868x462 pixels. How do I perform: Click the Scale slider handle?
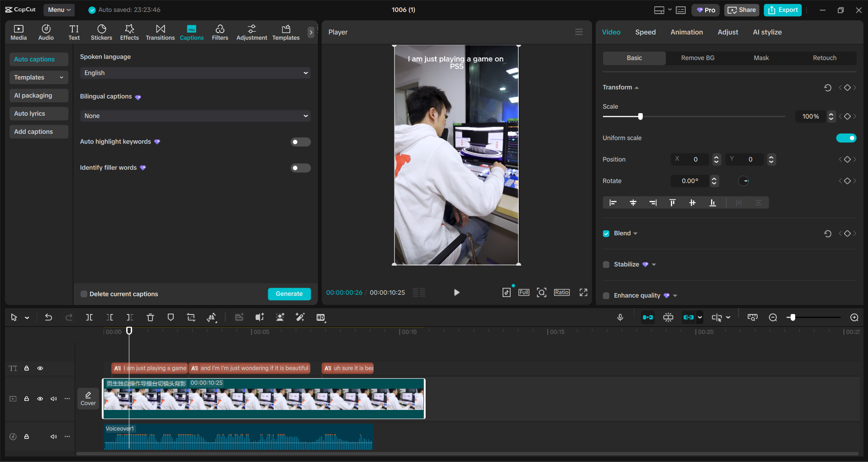pyautogui.click(x=640, y=116)
